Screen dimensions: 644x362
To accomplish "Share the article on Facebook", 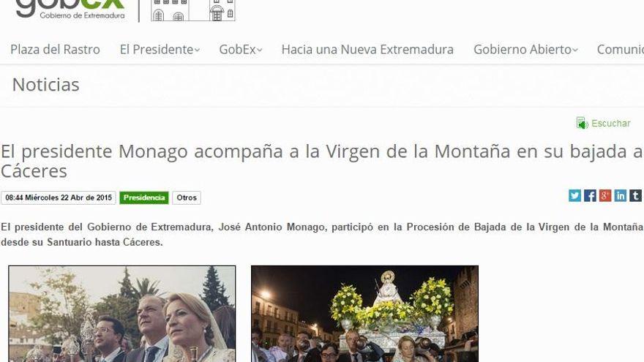I will (590, 195).
